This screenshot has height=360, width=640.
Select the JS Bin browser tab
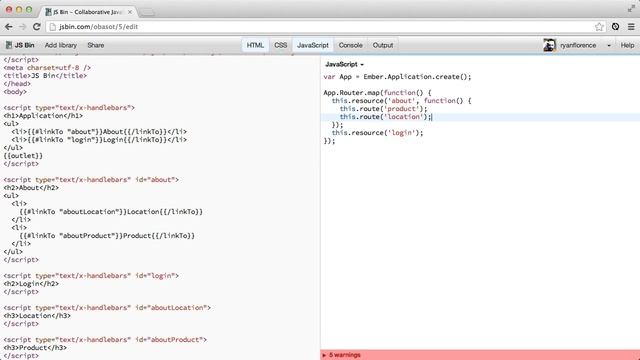[x=89, y=12]
